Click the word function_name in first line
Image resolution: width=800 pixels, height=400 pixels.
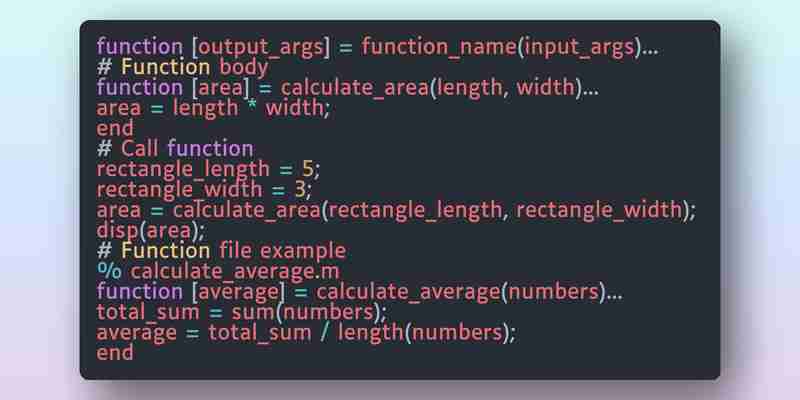pyautogui.click(x=439, y=47)
